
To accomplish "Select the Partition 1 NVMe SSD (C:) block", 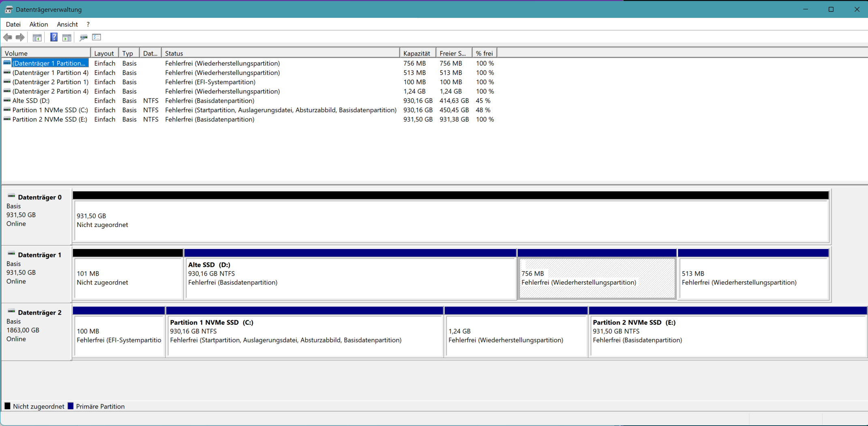I will click(x=305, y=332).
